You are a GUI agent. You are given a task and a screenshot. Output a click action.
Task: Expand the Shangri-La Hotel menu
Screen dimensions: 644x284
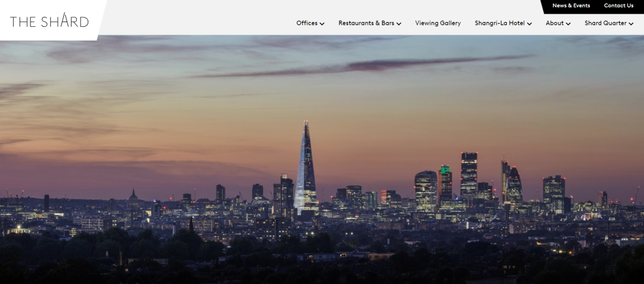503,23
